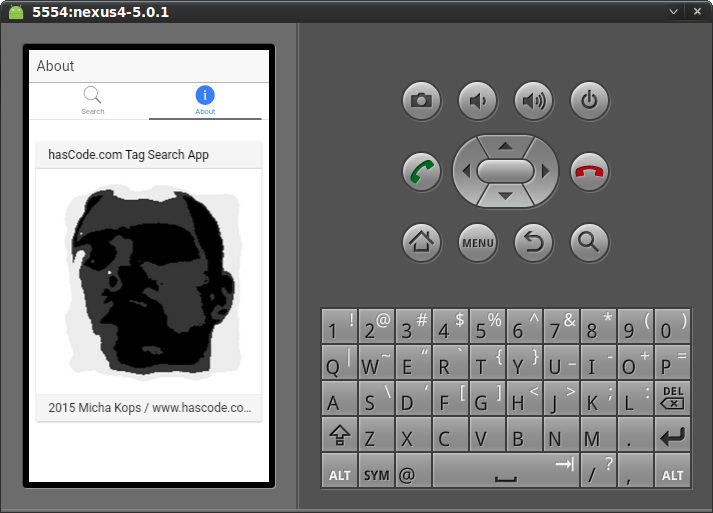Click the left ALT key
The height and width of the screenshot is (513, 713).
pos(339,470)
